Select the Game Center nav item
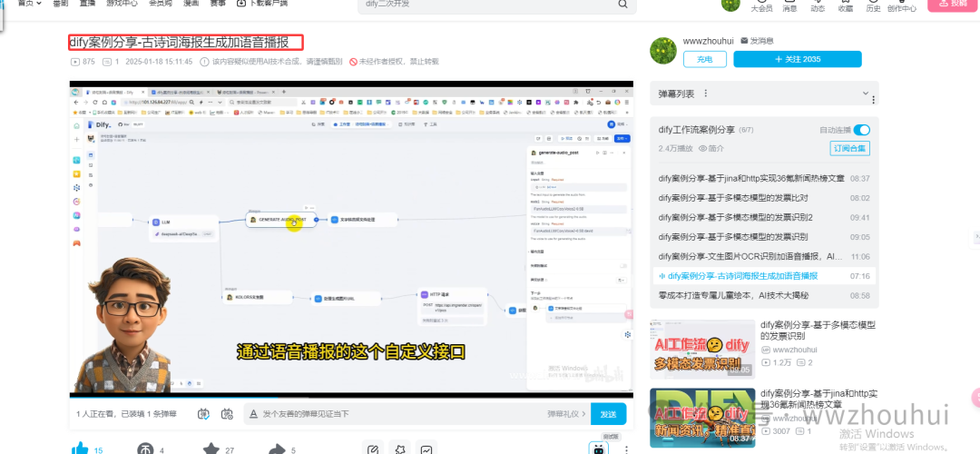The width and height of the screenshot is (980, 454). pyautogui.click(x=122, y=4)
